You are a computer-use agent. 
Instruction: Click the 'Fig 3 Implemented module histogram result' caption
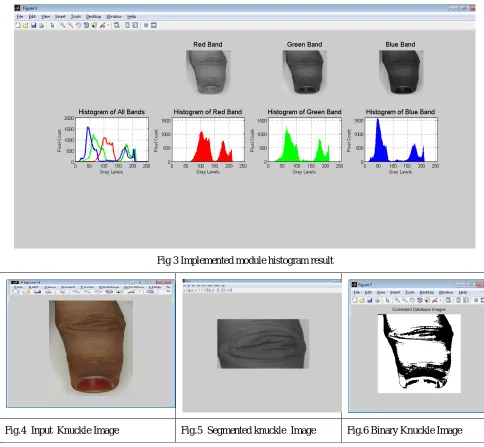[x=245, y=260]
